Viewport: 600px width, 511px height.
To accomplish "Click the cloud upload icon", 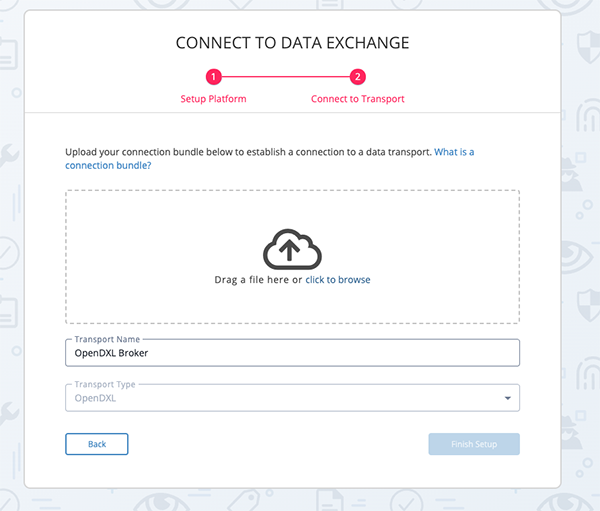I will (x=292, y=249).
